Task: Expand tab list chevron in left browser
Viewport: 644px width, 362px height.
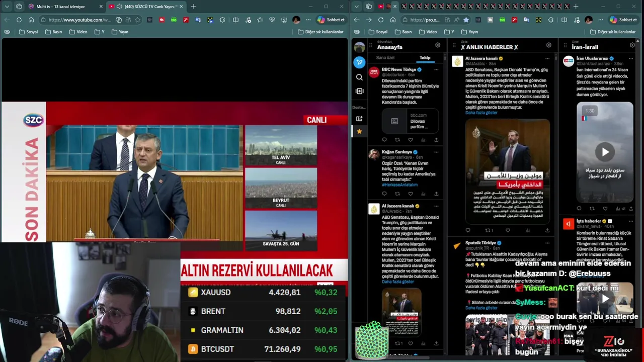Action: point(7,7)
